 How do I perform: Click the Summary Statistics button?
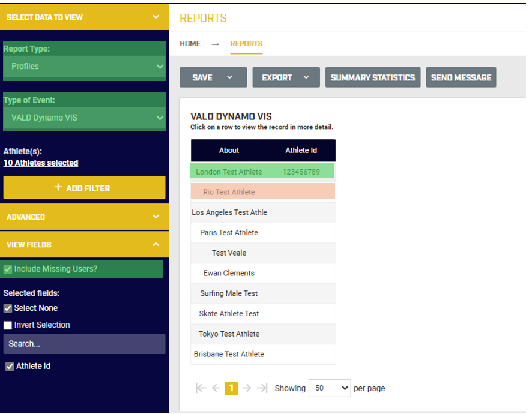pyautogui.click(x=373, y=77)
